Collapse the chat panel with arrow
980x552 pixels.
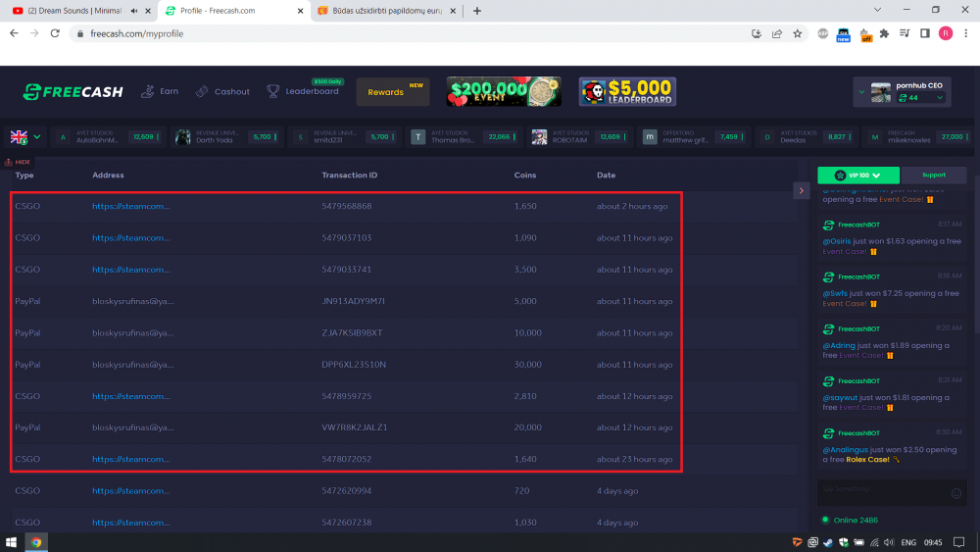point(802,190)
